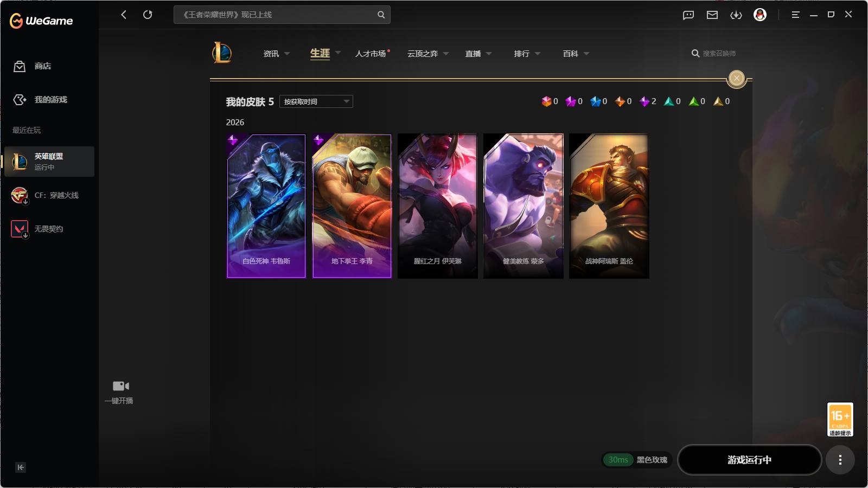Click the 搜索召唤师 search field
This screenshot has width=868, height=488.
click(719, 53)
